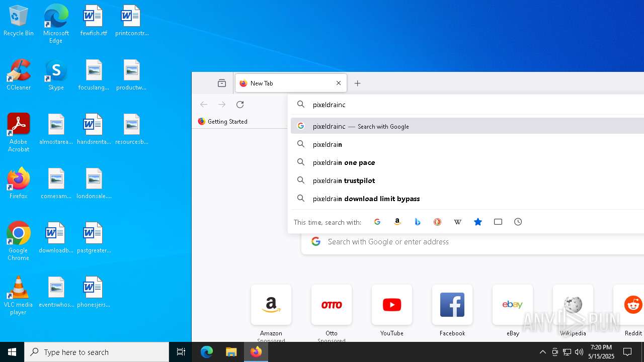Search in History clock icon
This screenshot has height=362, width=644.
click(518, 222)
